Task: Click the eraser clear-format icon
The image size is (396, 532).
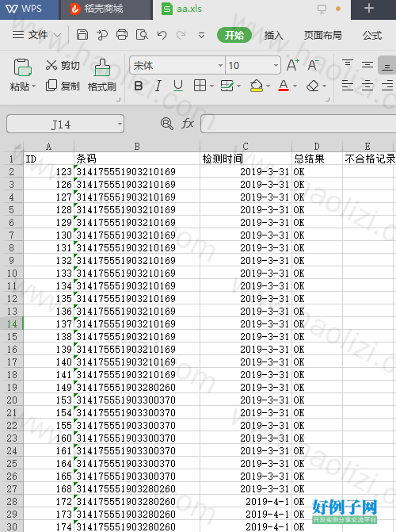Action: [313, 86]
